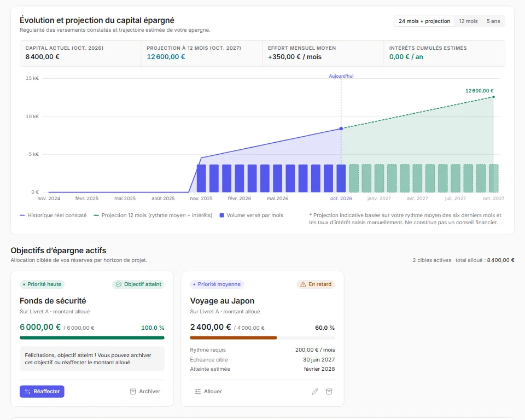Click the Archiver icon on Fonds de sécurité

[133, 391]
